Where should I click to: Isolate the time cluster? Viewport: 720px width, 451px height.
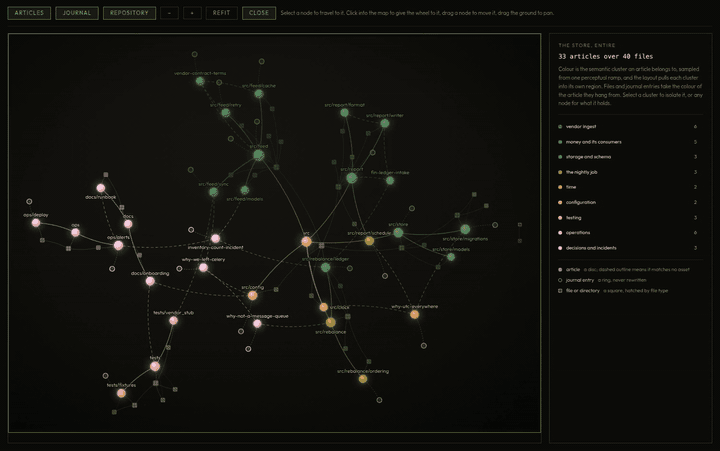point(630,187)
